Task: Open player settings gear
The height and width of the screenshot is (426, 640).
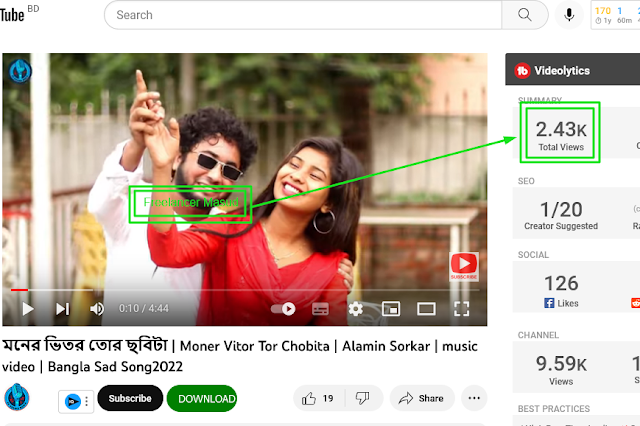Action: point(356,309)
